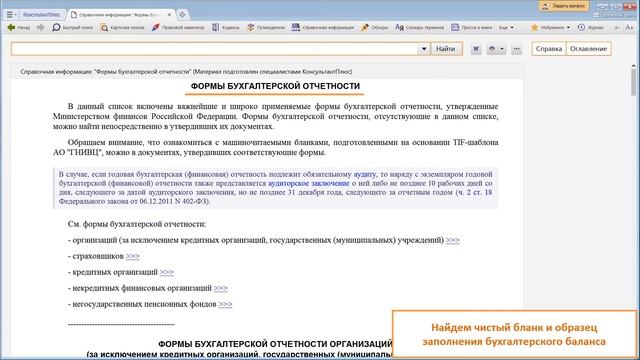Click the print icon

(492, 49)
